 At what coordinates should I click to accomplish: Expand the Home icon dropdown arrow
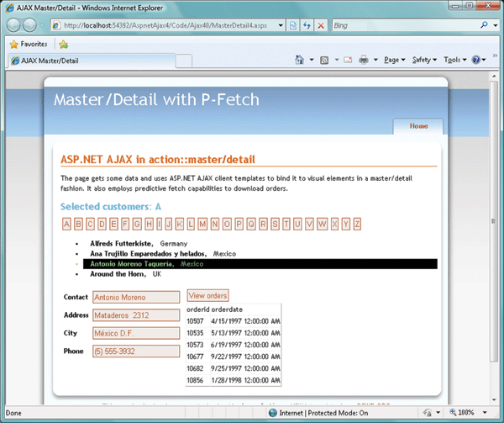[x=311, y=60]
